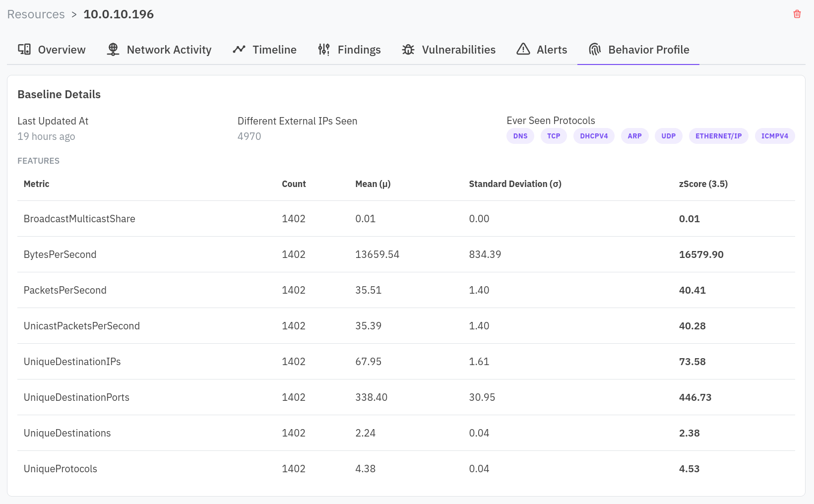Click the Different External IPs Seen label
The height and width of the screenshot is (504, 814).
298,121
